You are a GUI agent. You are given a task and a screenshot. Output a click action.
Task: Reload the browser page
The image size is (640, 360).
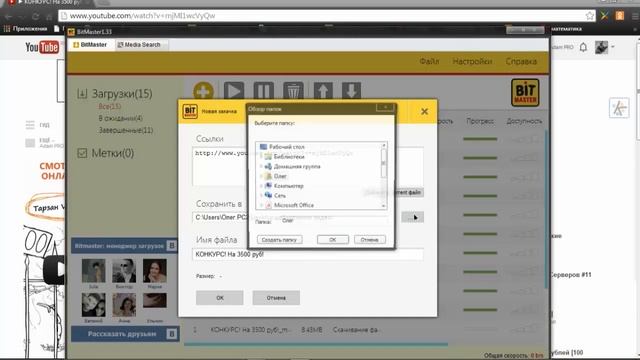[36, 16]
